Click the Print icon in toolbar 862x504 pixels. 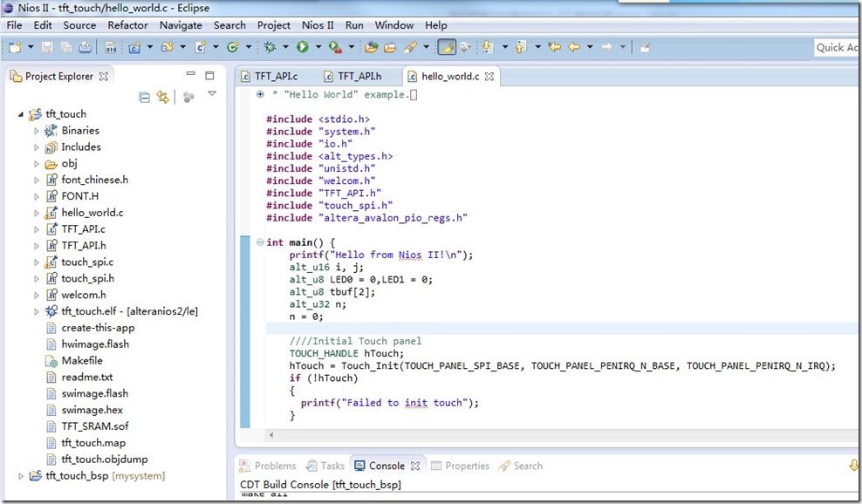point(85,47)
